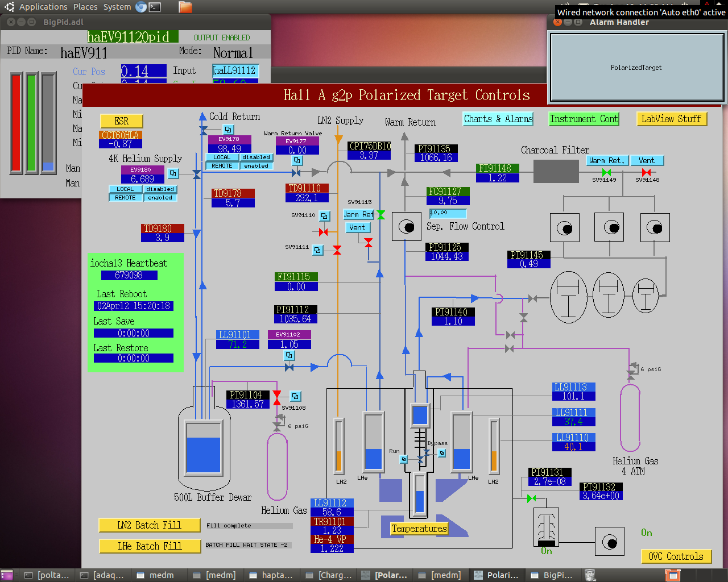Click PolarizedTarget in Alarm Handler window
The image size is (728, 582).
[636, 68]
